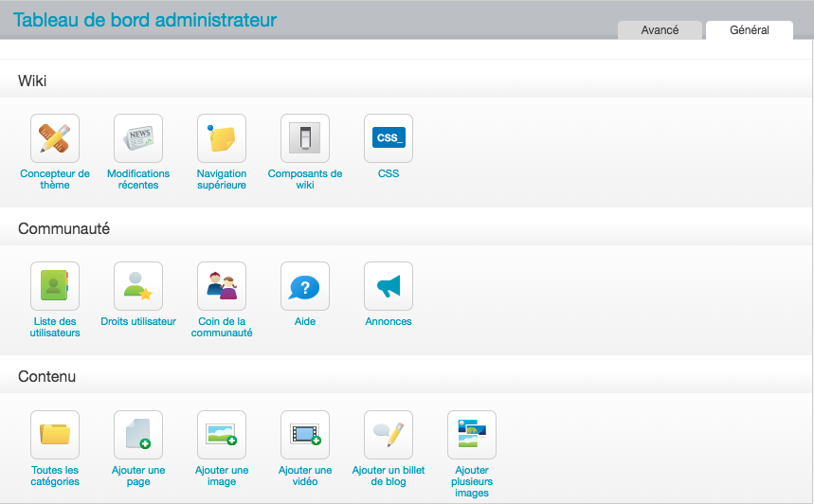Viewport: 814px width, 504px height.
Task: Open Toutes les catégories folder icon
Action: tap(55, 435)
